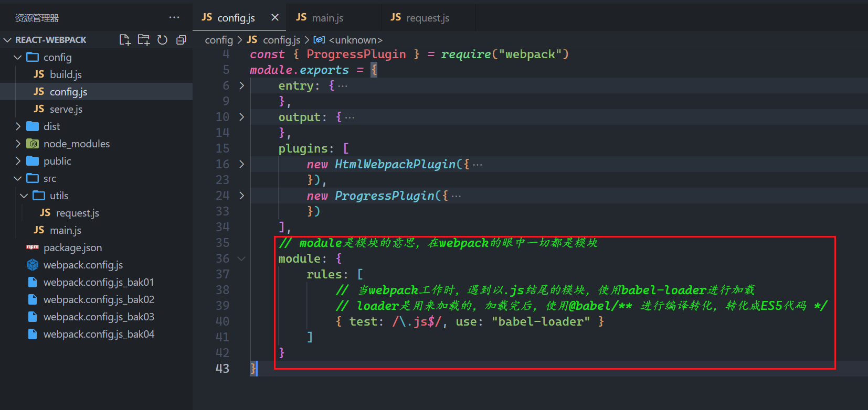
Task: Click the public folder icon
Action: [x=33, y=161]
